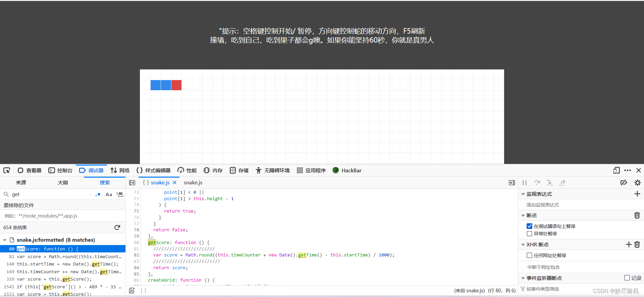Click the step over button

pos(537,183)
